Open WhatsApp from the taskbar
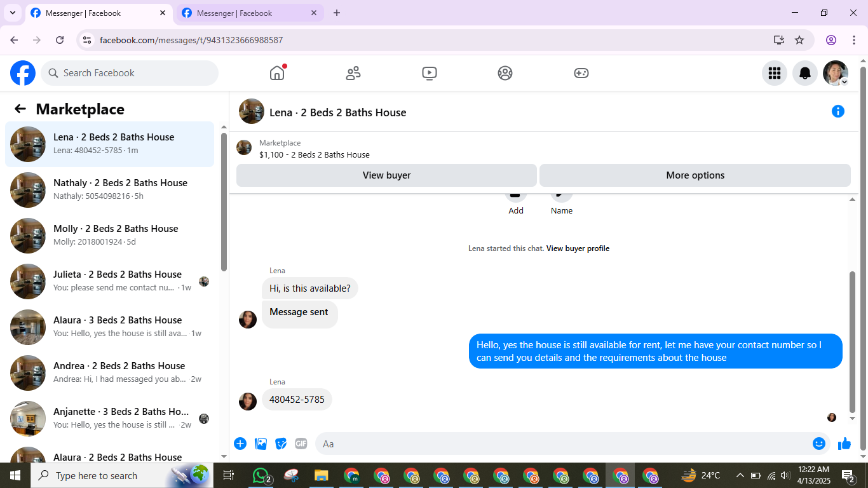 (261, 475)
